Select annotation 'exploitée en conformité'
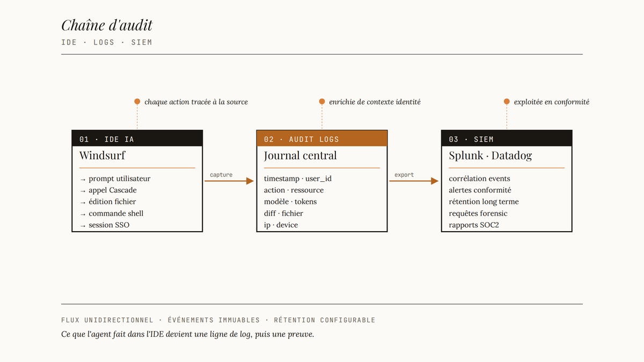Viewport: 644px width, 362px height. pos(552,102)
